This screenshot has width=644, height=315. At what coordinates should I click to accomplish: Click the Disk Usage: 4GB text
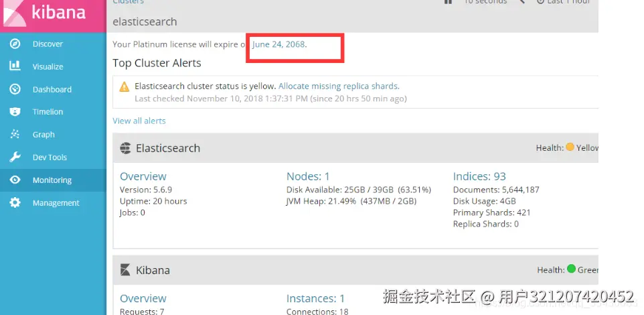coord(484,202)
